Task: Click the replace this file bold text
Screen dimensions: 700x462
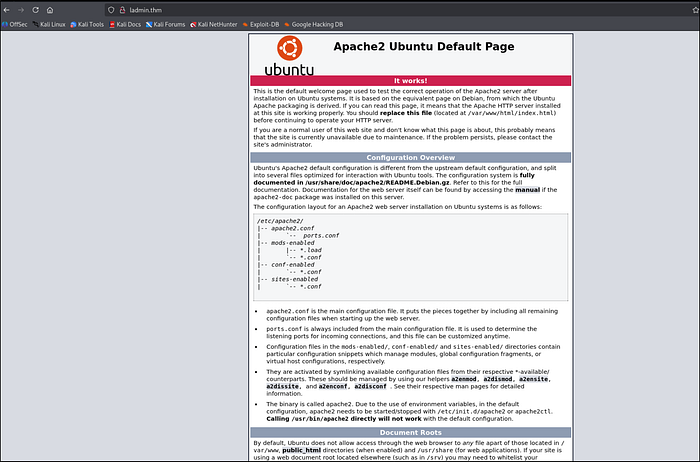Action: pos(406,113)
